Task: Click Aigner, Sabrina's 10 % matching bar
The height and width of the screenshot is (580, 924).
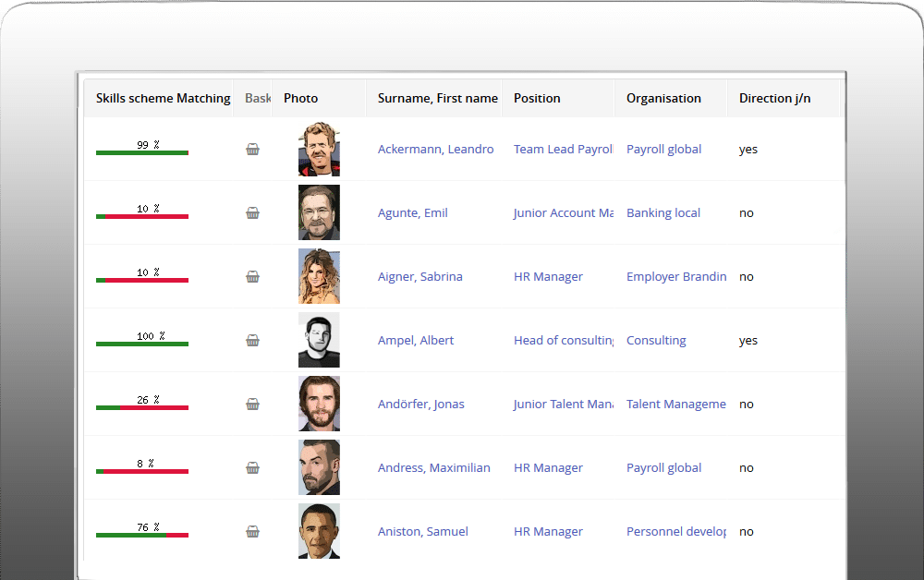Action: click(x=142, y=280)
